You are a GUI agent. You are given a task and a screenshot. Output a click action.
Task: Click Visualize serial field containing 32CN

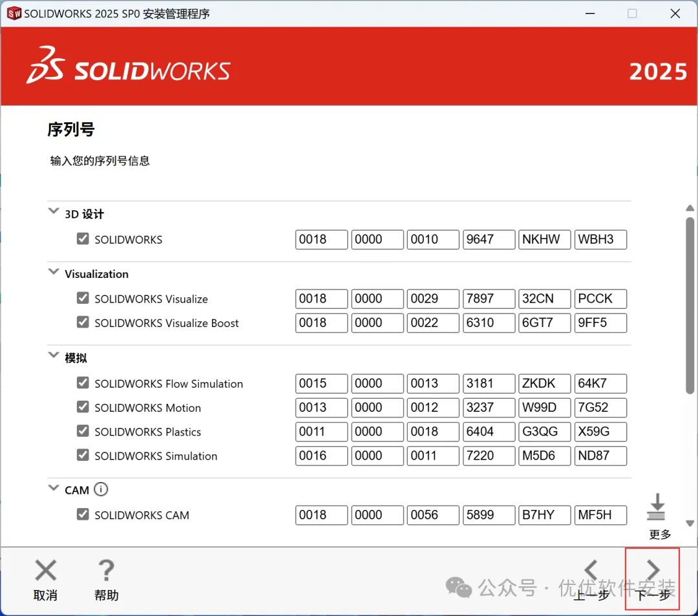point(544,299)
